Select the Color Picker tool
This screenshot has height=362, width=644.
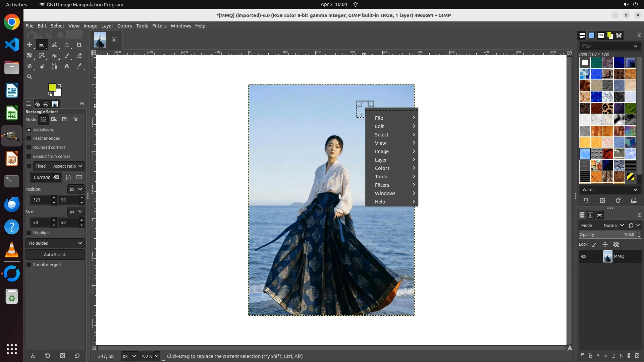coord(79,66)
